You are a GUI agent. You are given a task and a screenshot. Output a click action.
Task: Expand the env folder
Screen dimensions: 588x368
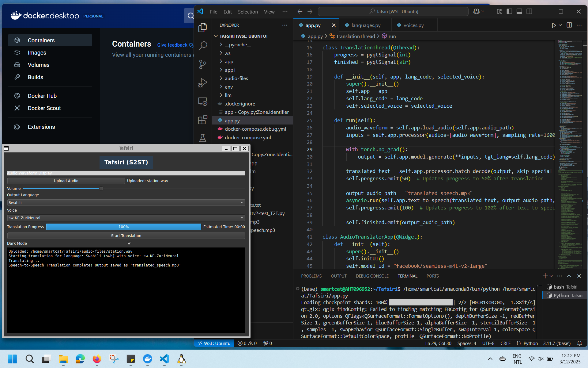(229, 87)
